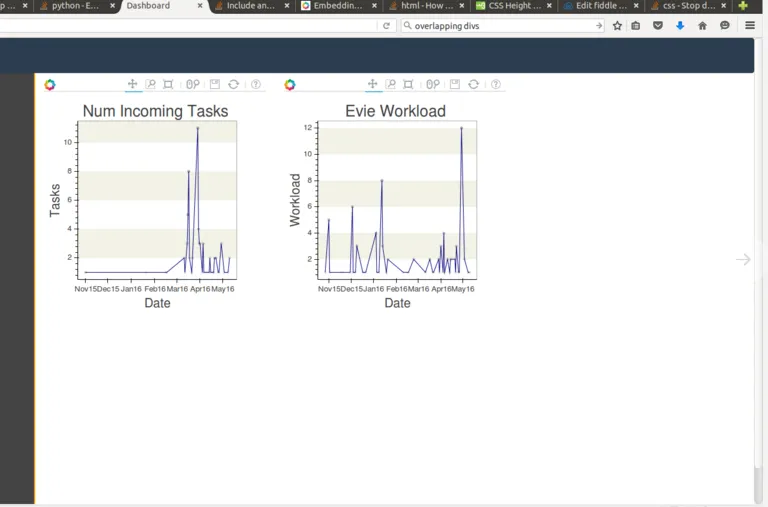Select Pan tool on Num Incoming Tasks plot
This screenshot has width=768, height=507.
[132, 84]
